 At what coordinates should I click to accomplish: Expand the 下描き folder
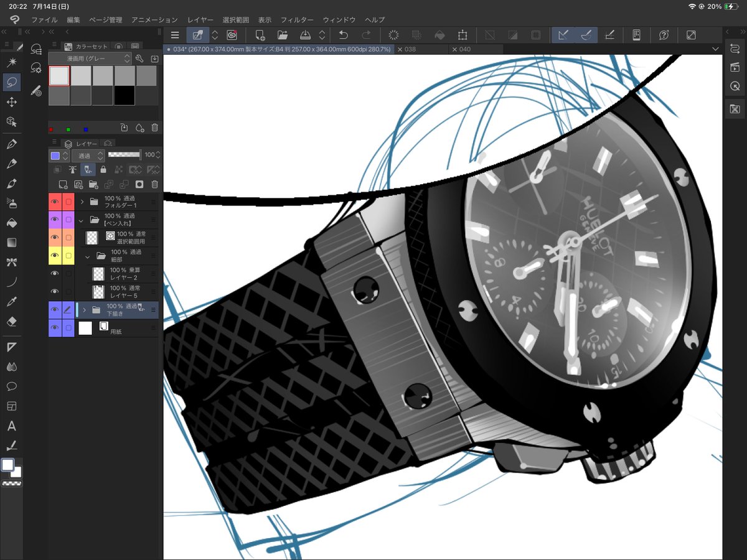83,310
